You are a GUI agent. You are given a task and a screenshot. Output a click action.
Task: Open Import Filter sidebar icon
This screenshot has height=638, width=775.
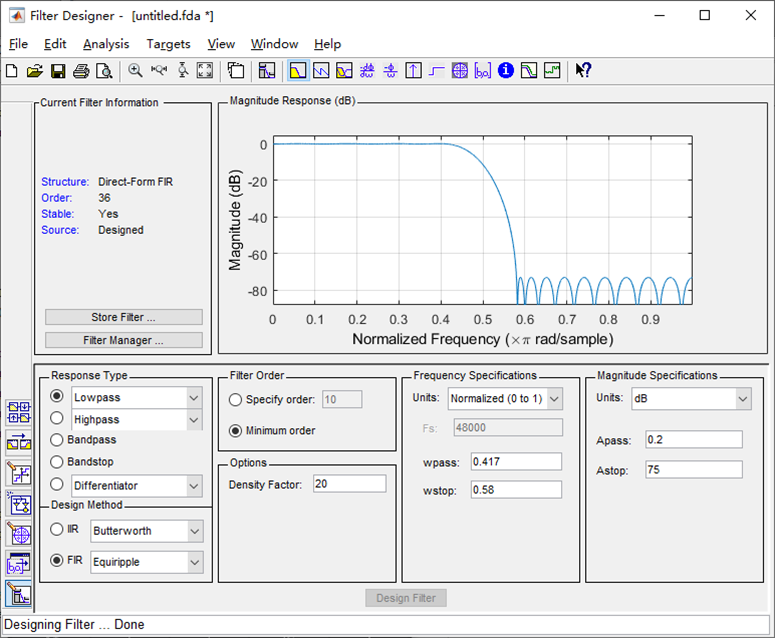19,564
